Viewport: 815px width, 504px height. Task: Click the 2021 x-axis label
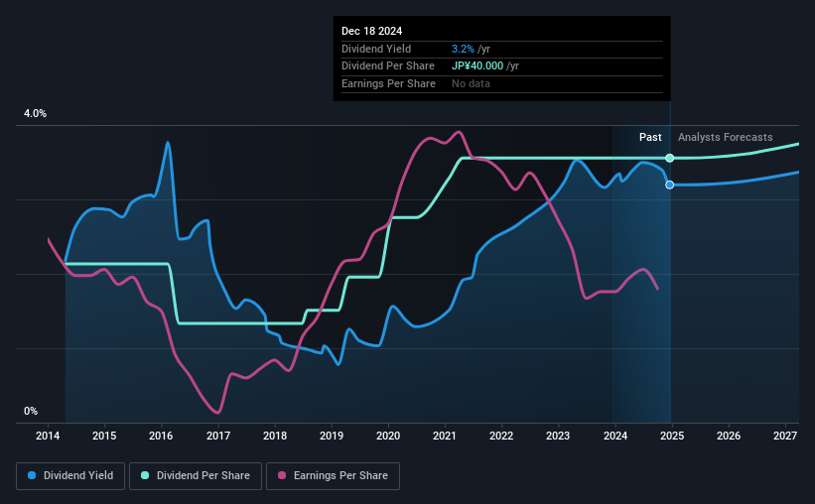(x=445, y=436)
